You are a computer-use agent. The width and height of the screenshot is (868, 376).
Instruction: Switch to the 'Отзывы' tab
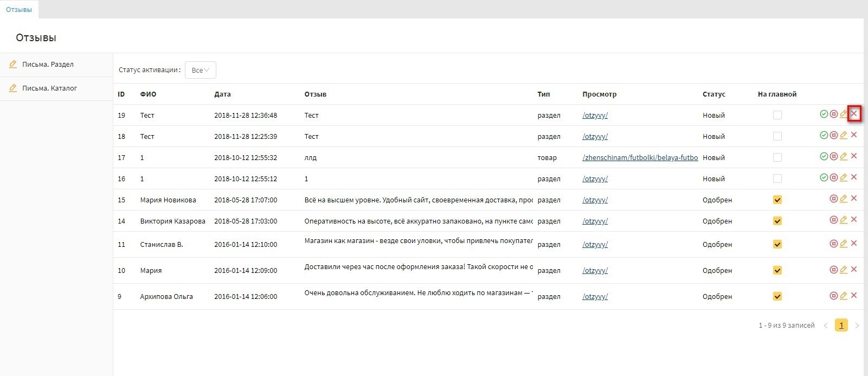(x=19, y=10)
